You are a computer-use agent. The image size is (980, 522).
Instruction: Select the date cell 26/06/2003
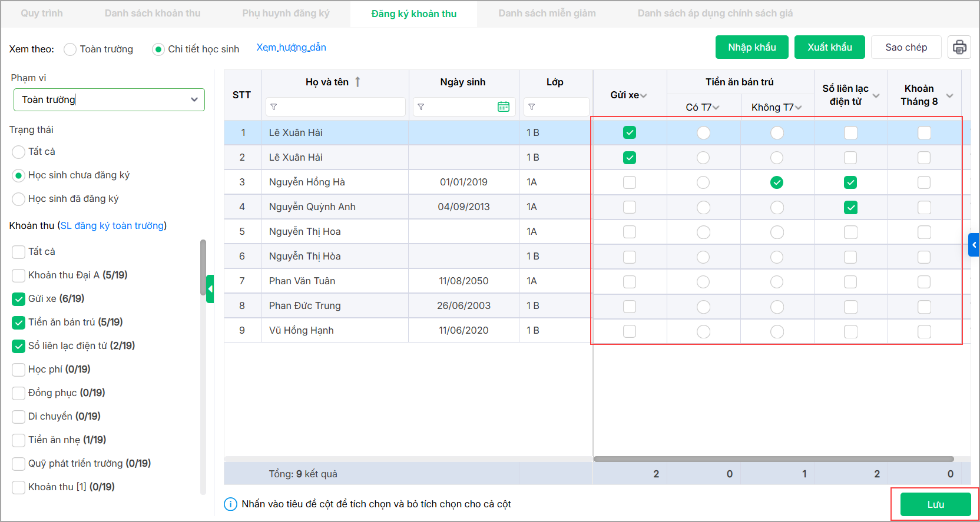coord(464,306)
